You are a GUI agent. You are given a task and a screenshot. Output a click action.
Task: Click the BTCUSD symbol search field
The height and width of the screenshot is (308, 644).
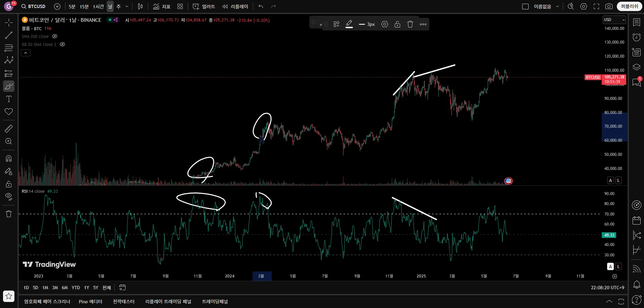34,6
